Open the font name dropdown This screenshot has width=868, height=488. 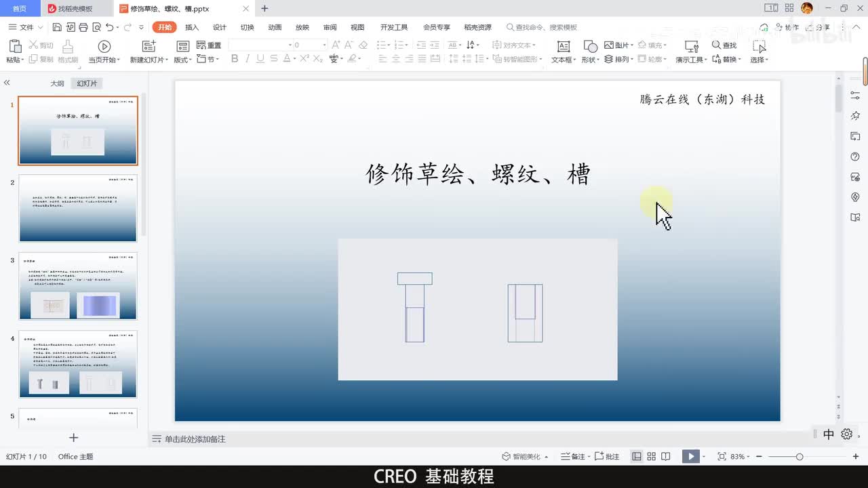(290, 45)
